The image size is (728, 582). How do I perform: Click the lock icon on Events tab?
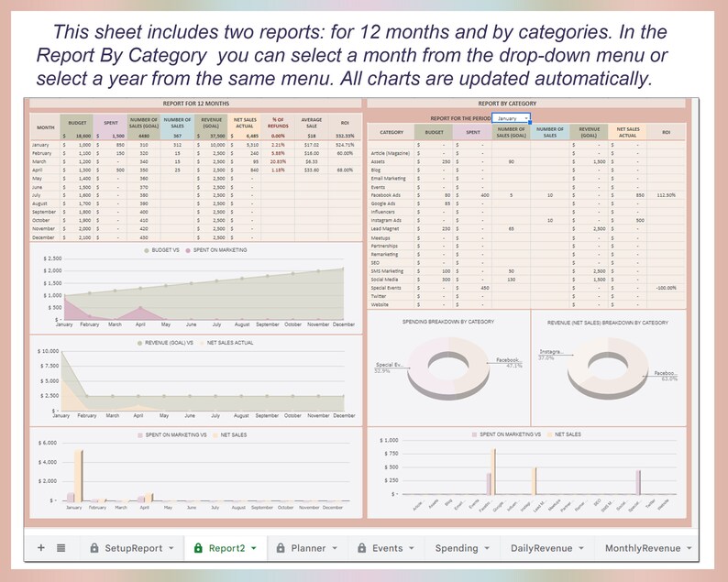click(361, 548)
